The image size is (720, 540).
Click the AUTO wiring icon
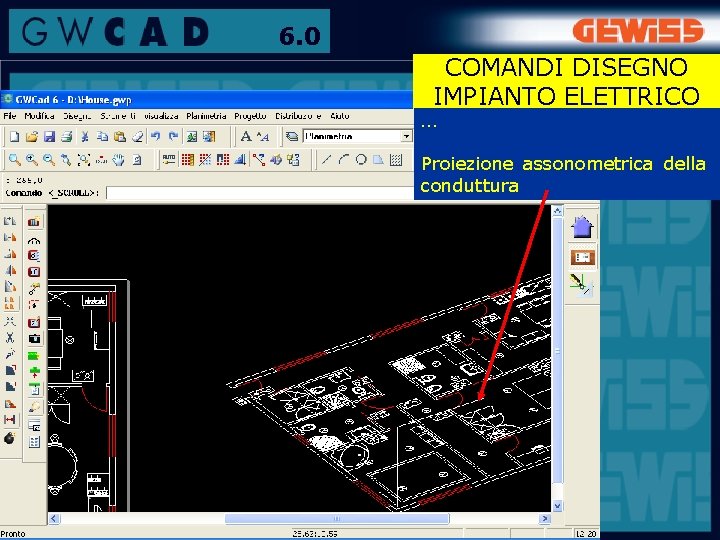(x=169, y=159)
